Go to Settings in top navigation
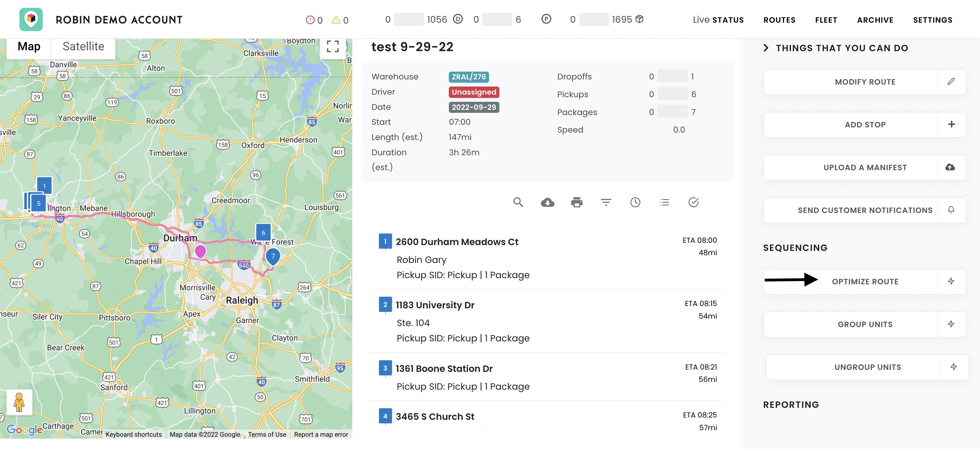 [932, 20]
